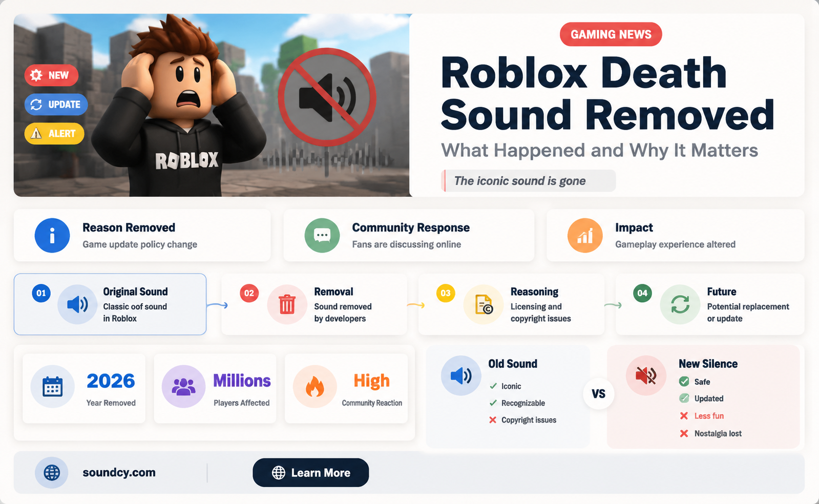Viewport: 819px width, 504px height.
Task: Click the refresh icon in the UPDATE badge
Action: [x=36, y=104]
